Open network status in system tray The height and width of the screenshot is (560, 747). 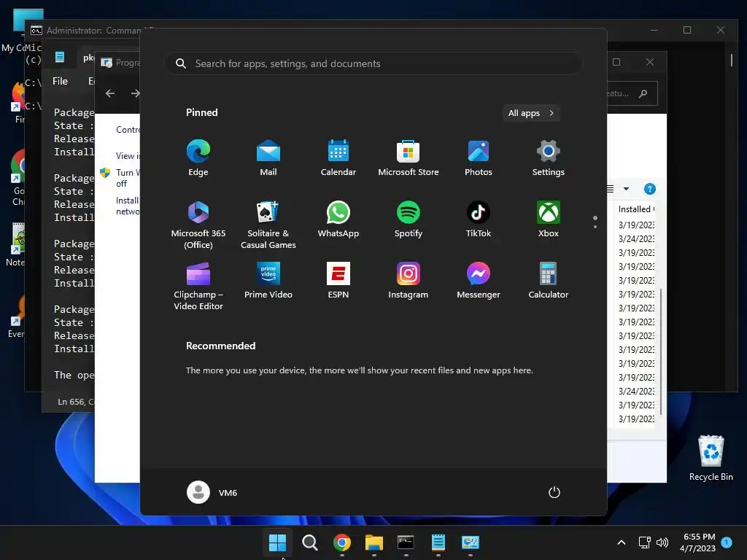pos(645,542)
